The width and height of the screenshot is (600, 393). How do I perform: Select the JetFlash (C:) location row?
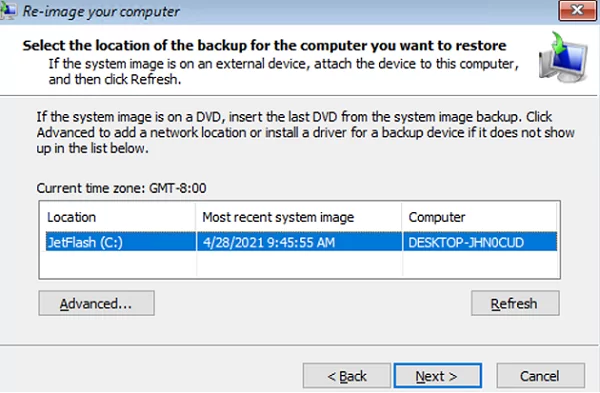[x=301, y=242]
